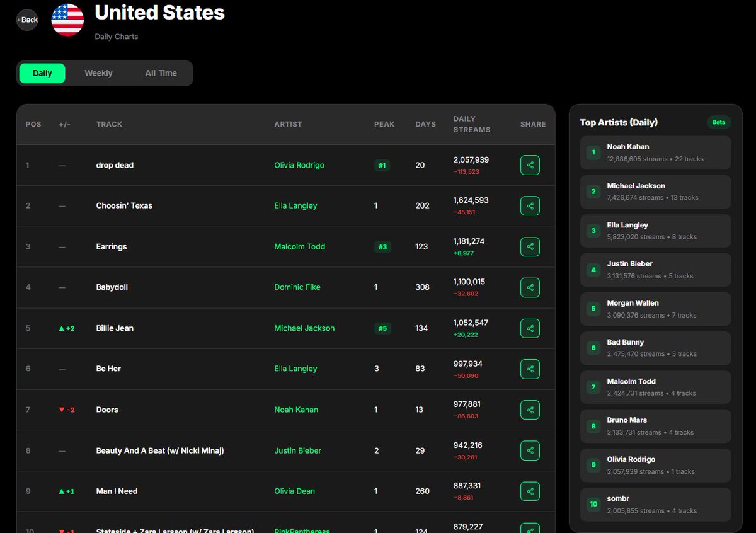This screenshot has height=533, width=756.
Task: Click the ARTIST column header
Action: 288,124
